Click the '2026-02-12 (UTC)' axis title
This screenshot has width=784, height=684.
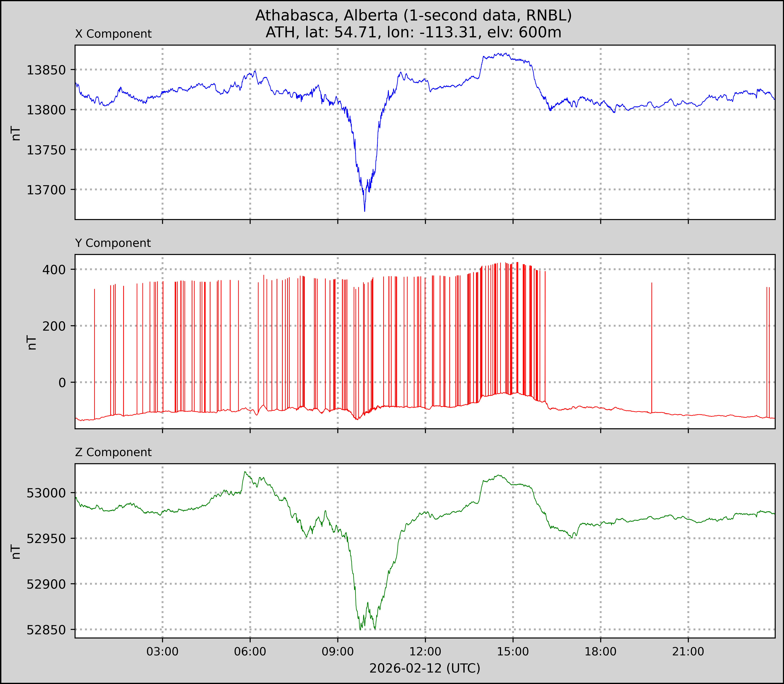[425, 668]
